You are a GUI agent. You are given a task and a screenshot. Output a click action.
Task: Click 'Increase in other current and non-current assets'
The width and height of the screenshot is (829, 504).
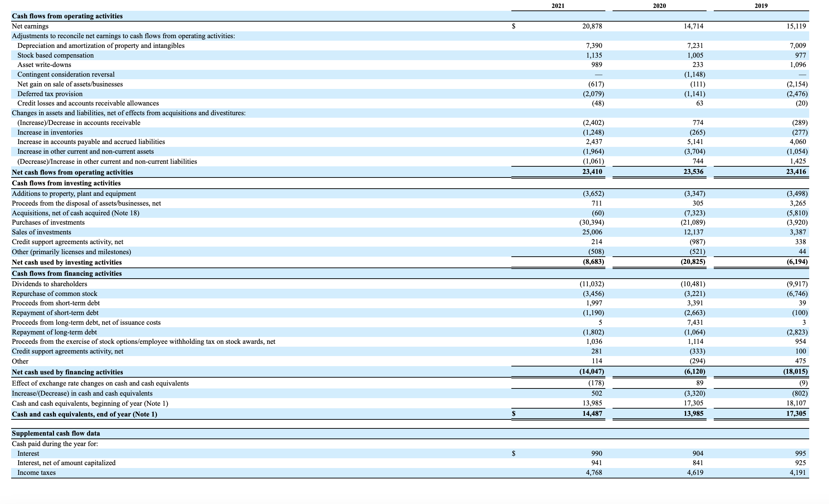click(85, 152)
